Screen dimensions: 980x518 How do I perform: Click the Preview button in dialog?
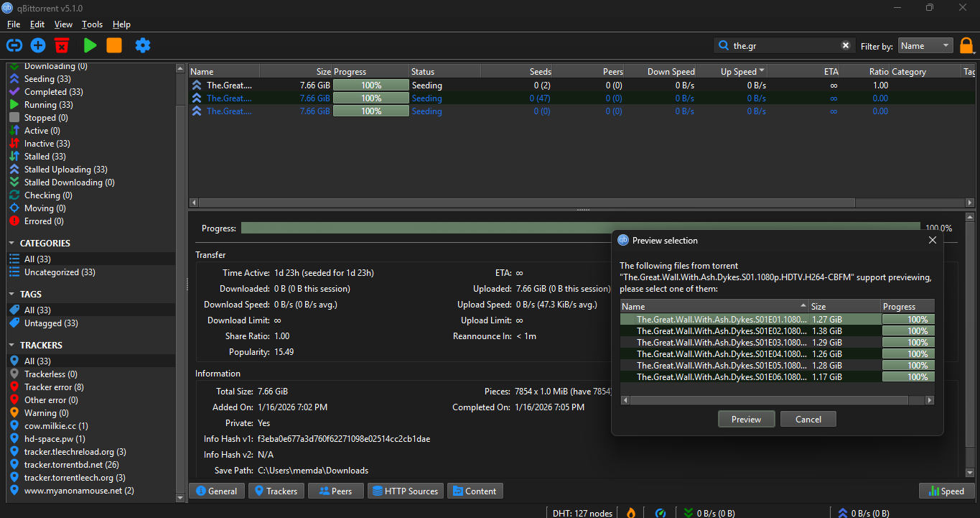[x=746, y=420]
